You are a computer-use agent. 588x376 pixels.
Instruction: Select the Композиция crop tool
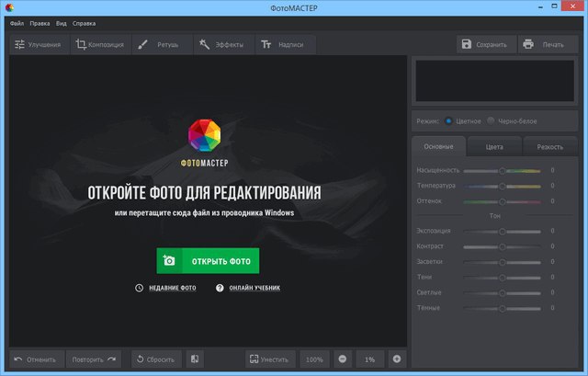[x=100, y=45]
